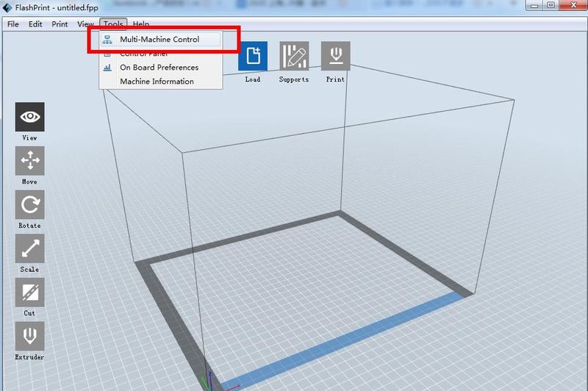This screenshot has height=391, width=588.
Task: Open the View menu in menu bar
Action: coord(85,24)
